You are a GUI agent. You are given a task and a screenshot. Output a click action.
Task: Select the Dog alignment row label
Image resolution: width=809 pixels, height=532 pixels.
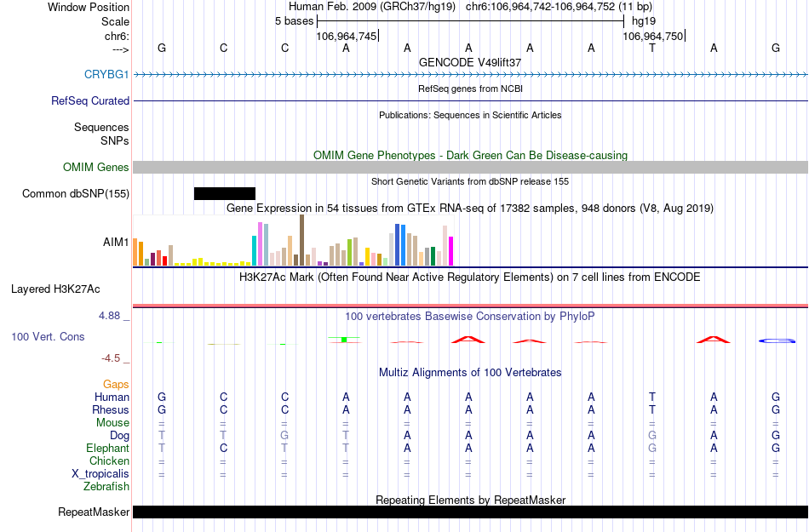(x=119, y=436)
